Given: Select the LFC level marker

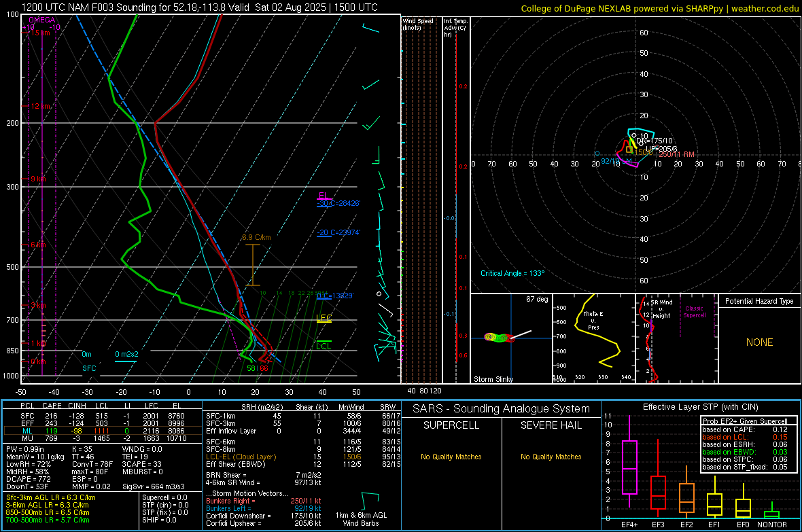Looking at the screenshot, I should pos(324,318).
